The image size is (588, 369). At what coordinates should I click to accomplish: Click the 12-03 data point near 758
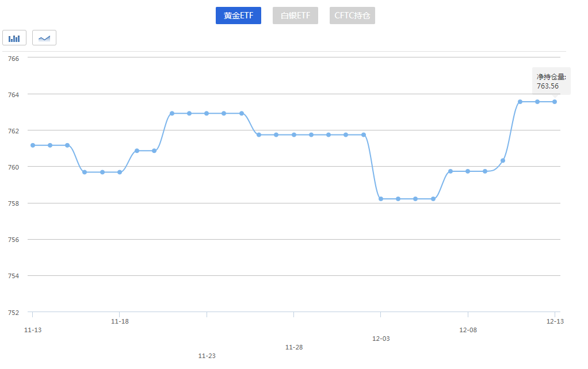381,199
